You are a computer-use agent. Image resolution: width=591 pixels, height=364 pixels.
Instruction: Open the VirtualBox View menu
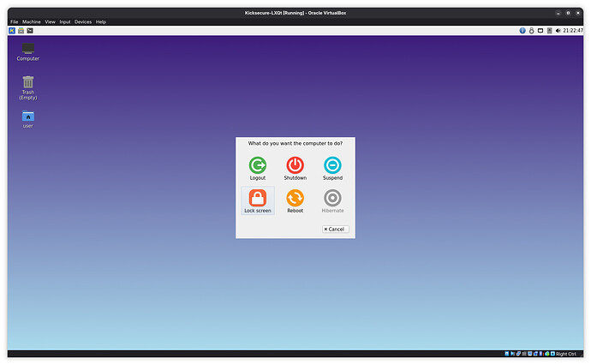point(51,21)
